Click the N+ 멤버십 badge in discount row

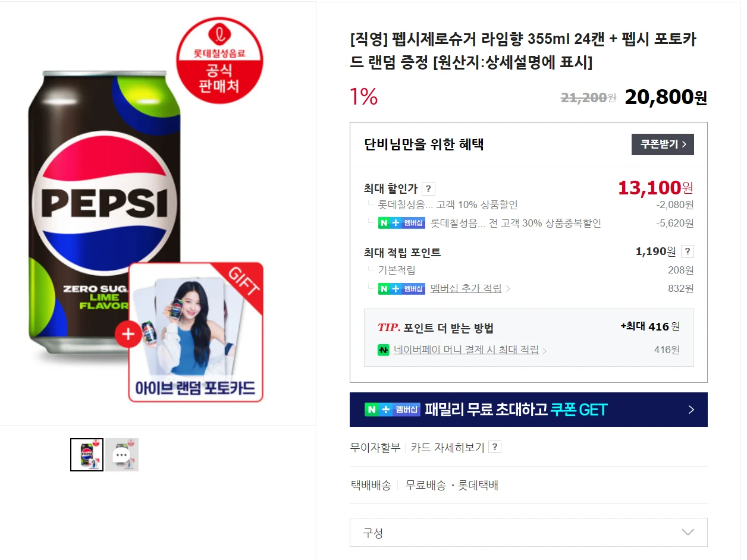coord(401,224)
